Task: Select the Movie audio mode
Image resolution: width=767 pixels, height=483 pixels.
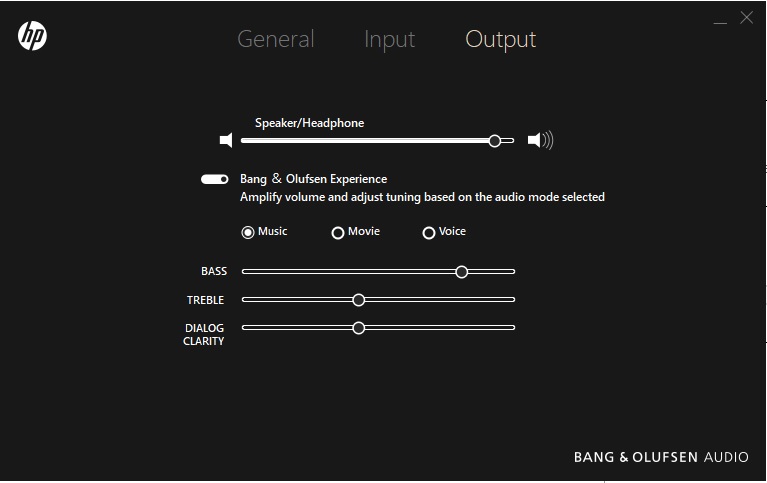Action: pyautogui.click(x=338, y=232)
